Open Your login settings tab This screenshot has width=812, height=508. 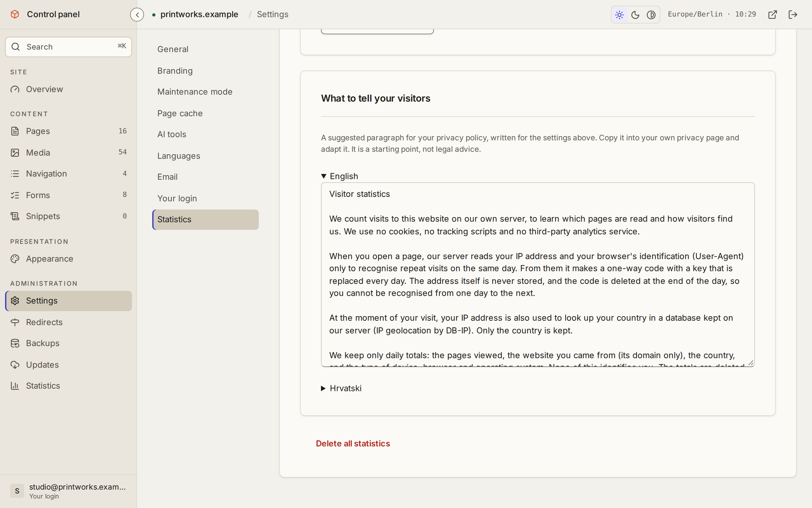pos(206,198)
